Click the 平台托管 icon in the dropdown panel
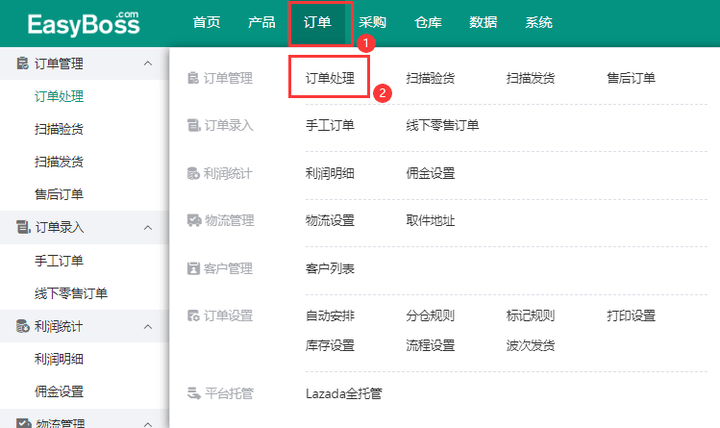The width and height of the screenshot is (720, 428). (193, 393)
